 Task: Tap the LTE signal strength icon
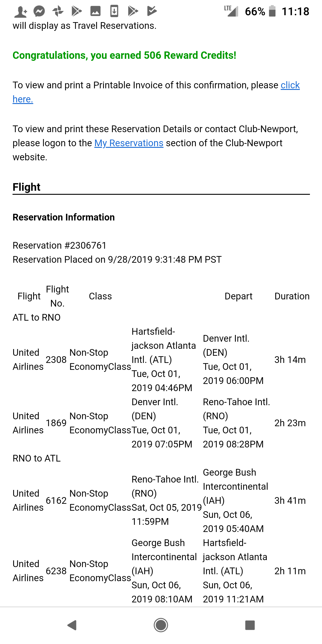pyautogui.click(x=231, y=11)
